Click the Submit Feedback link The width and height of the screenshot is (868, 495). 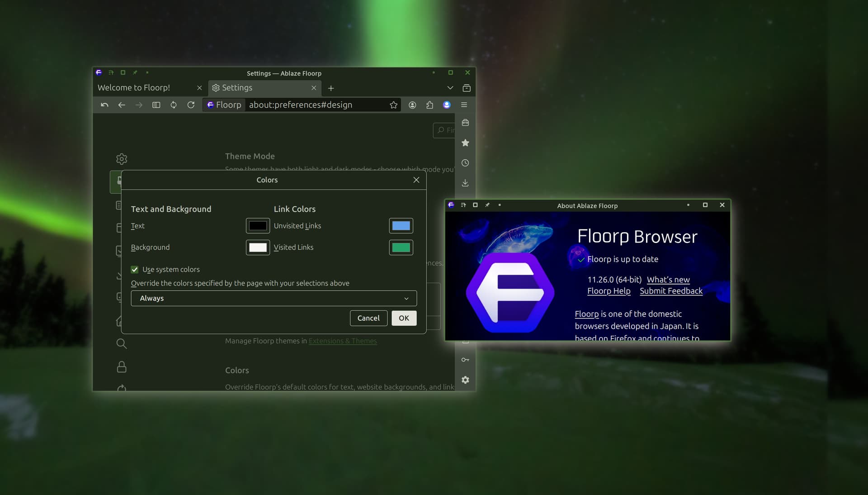[x=671, y=291]
